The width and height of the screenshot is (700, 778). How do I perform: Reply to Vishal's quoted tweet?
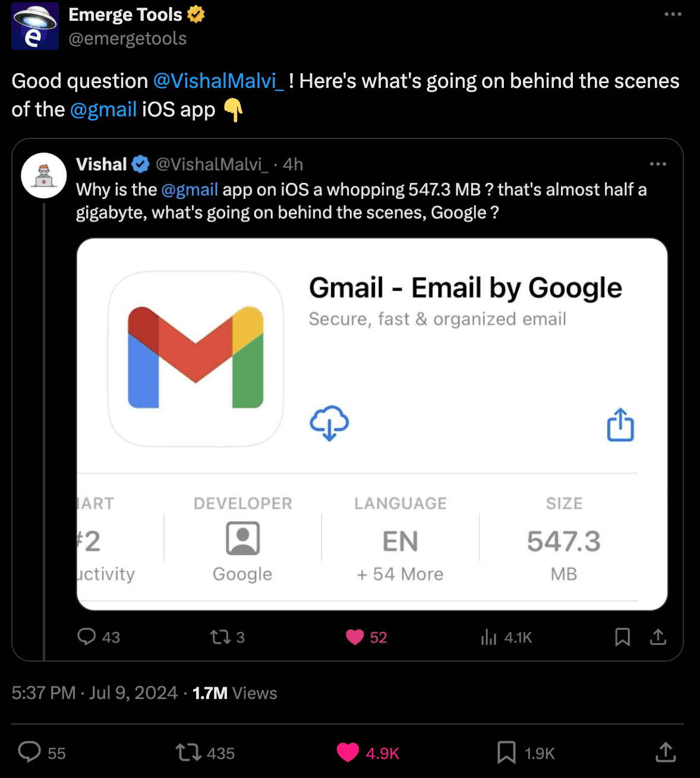tap(87, 637)
